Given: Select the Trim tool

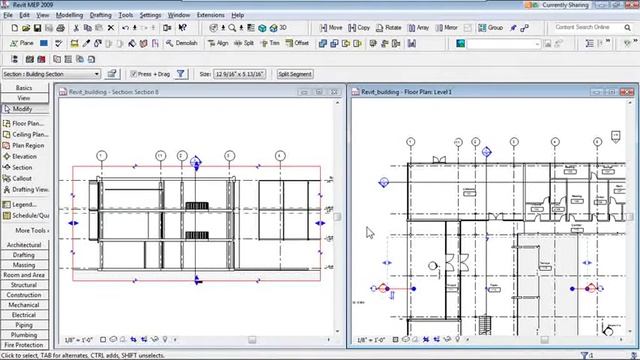Looking at the screenshot, I should coord(270,43).
